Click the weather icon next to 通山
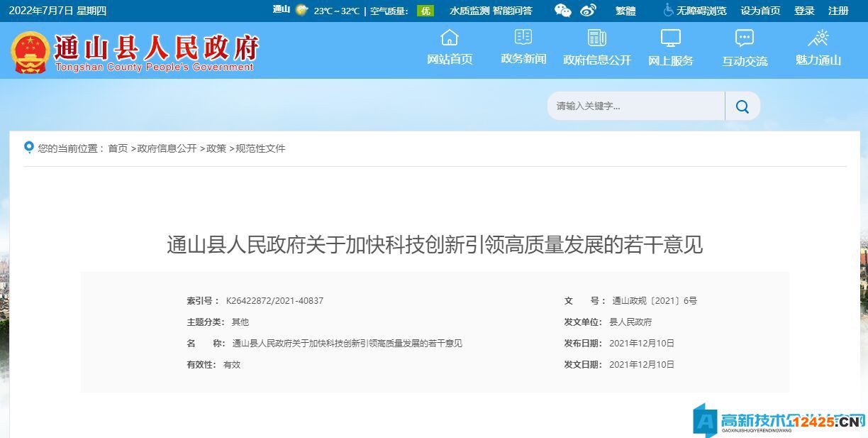This screenshot has height=438, width=868. (x=301, y=11)
